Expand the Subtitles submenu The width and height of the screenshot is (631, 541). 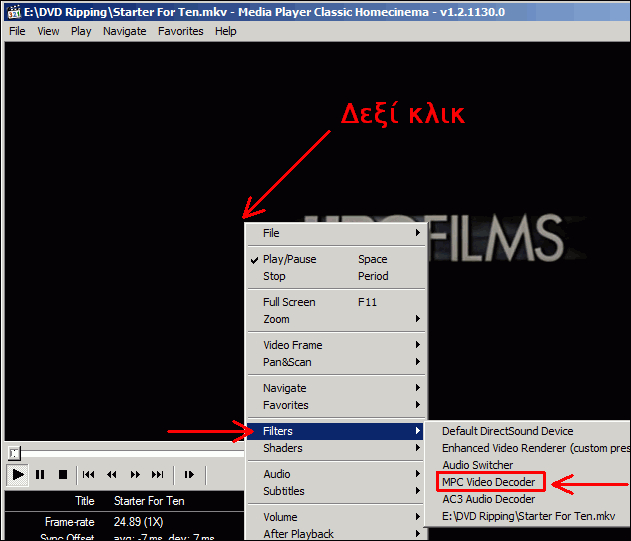coord(336,491)
